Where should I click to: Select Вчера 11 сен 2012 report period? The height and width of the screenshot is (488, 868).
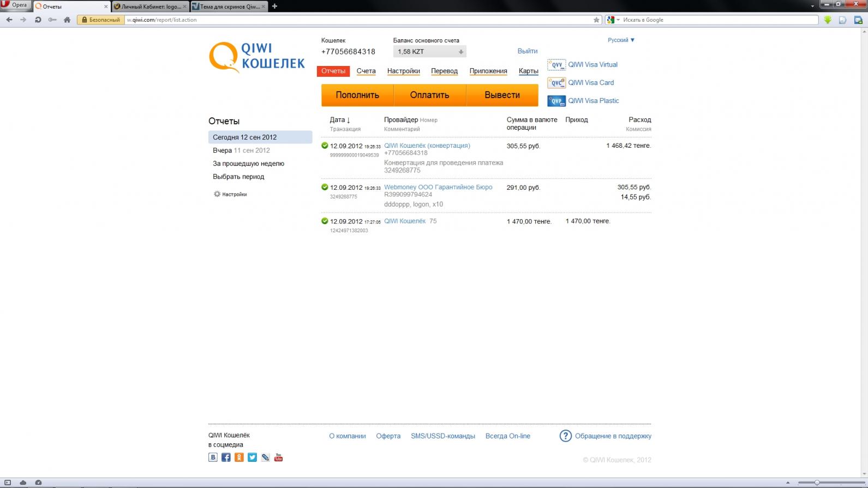click(x=241, y=150)
